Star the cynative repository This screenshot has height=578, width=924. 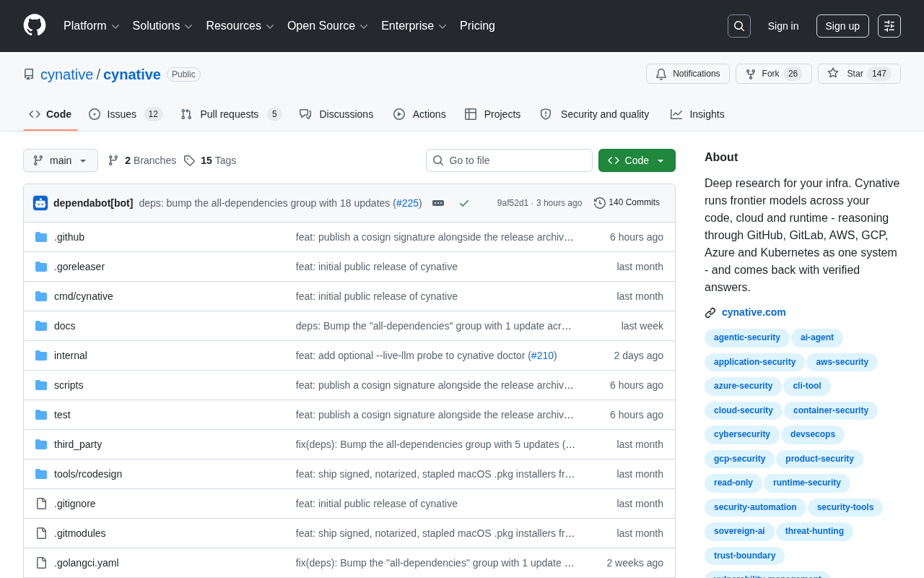pos(859,74)
